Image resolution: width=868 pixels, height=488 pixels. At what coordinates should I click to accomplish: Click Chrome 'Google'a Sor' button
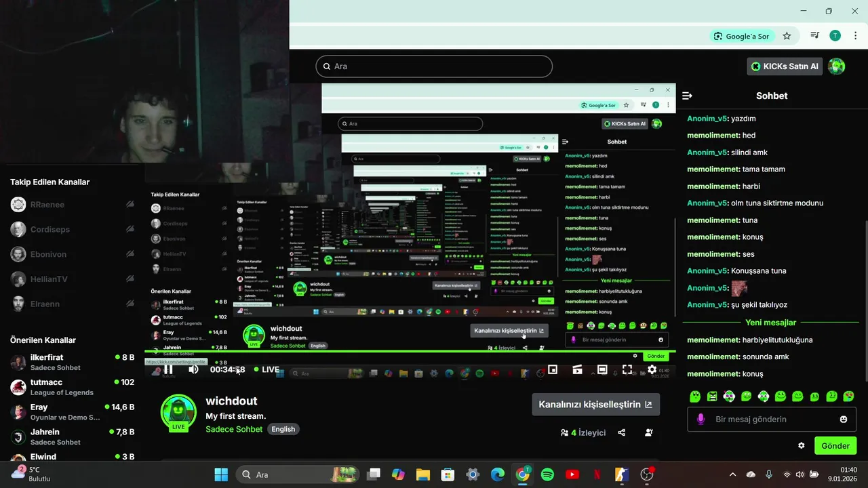[742, 36]
